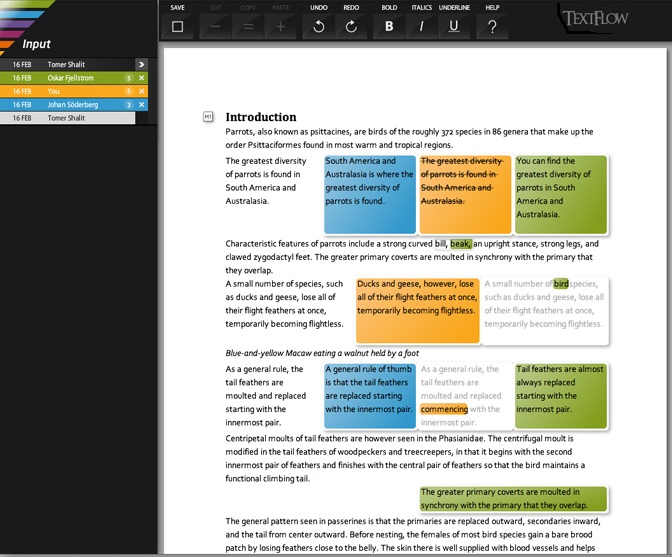The image size is (672, 557).
Task: Click the change count badge on Johan Söderberg
Action: (x=128, y=105)
